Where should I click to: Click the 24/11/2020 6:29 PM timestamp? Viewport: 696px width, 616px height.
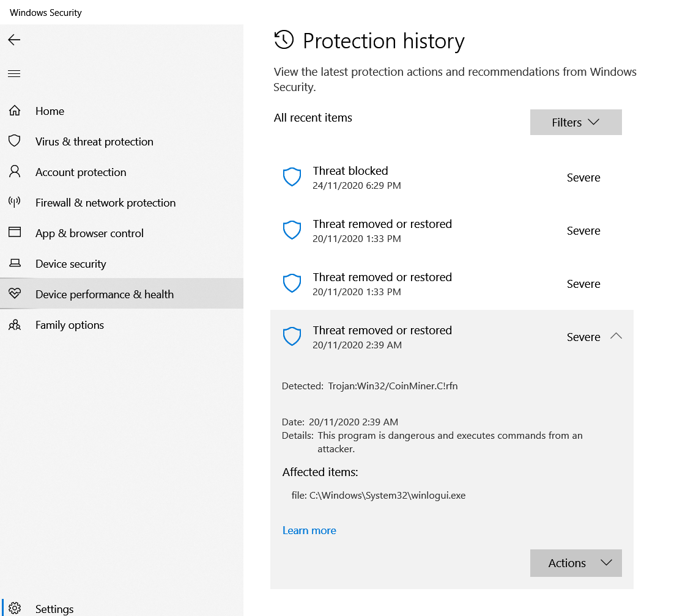coord(357,185)
